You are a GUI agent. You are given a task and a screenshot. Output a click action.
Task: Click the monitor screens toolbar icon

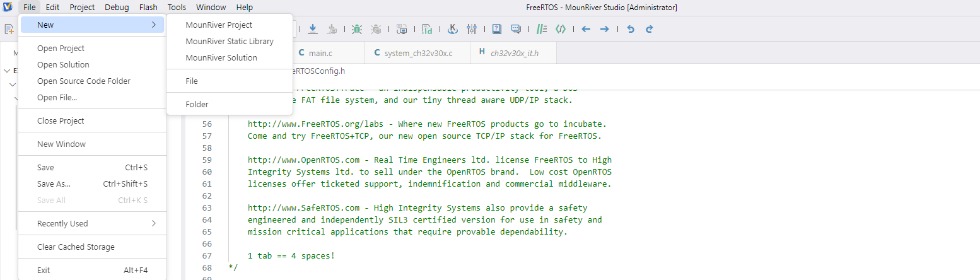tap(402, 29)
